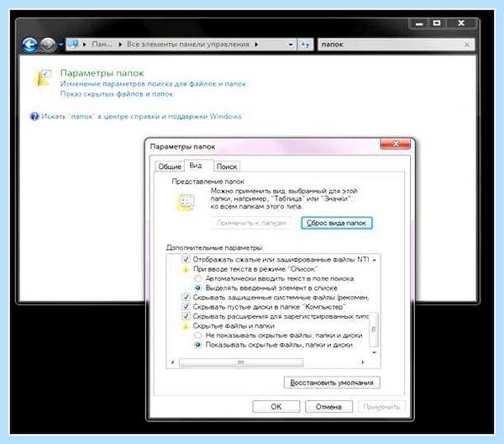504x444 pixels.
Task: Uncheck 'Скрывать расширения для зарегистрированных типов'
Action: 186,316
